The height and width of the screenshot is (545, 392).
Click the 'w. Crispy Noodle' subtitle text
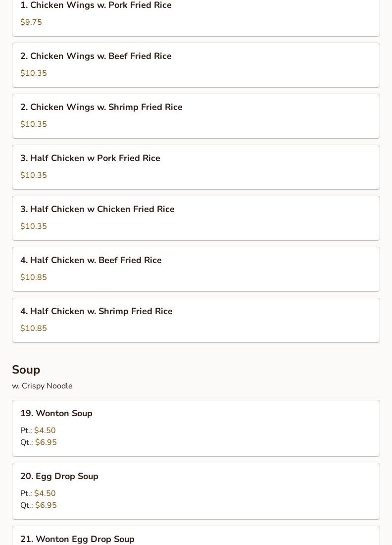click(42, 386)
